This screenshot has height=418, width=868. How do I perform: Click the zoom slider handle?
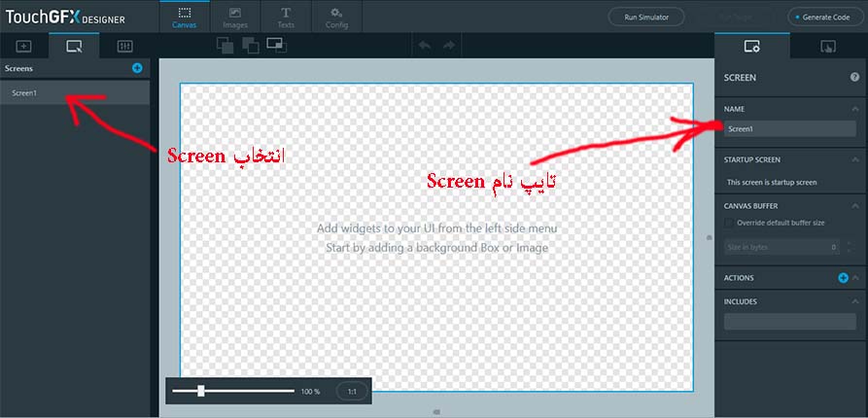[x=201, y=391]
